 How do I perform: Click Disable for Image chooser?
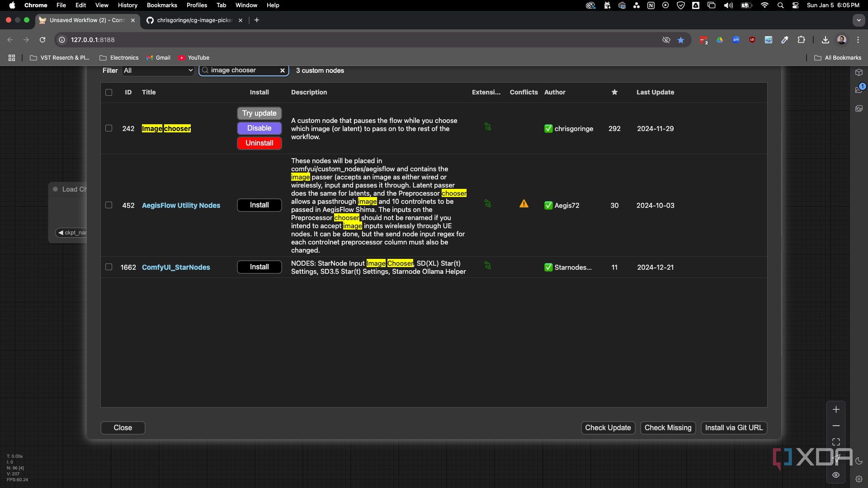259,128
